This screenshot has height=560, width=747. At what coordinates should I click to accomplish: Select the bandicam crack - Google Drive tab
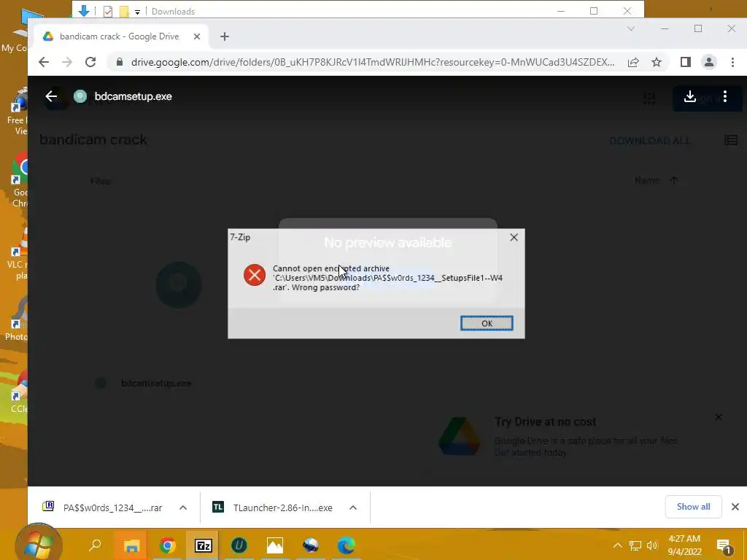[x=122, y=36]
